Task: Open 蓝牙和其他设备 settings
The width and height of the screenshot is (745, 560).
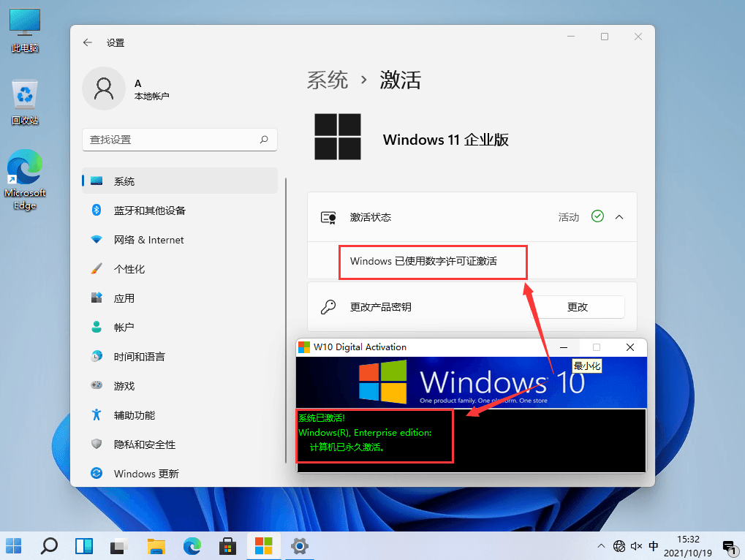Action: 180,211
